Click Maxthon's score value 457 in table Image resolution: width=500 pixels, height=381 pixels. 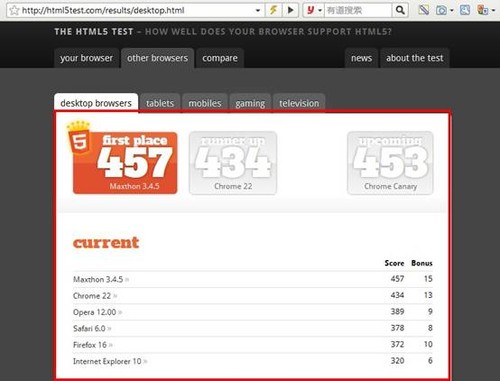click(x=397, y=279)
